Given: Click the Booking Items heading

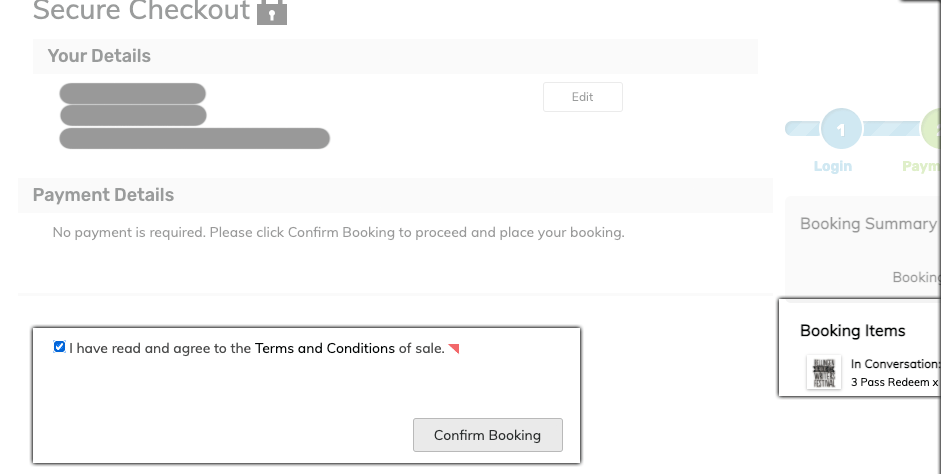Looking at the screenshot, I should (x=853, y=331).
